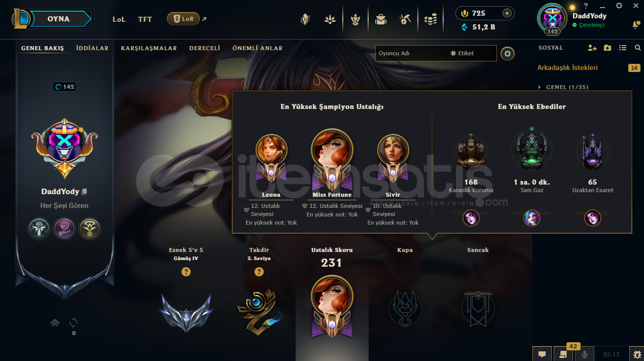Screen dimensions: 644x361
Task: Open the Loot inventory icon in the top bar
Action: (404, 20)
